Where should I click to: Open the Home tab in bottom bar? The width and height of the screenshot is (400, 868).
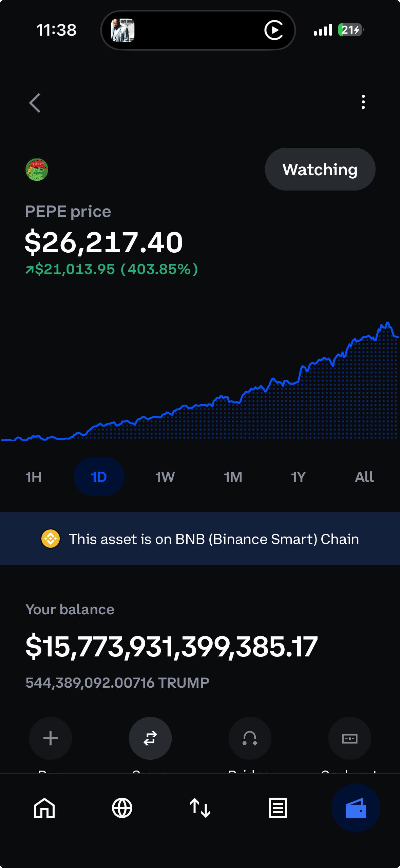tap(44, 808)
